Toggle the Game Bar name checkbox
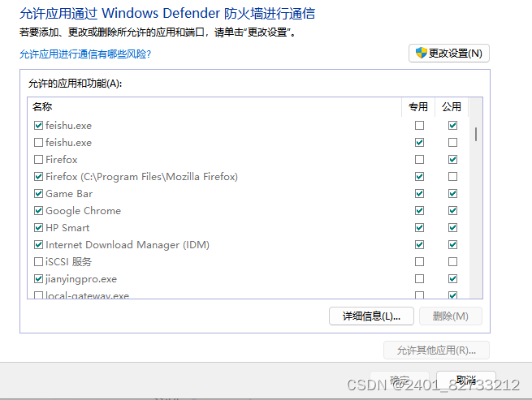The width and height of the screenshot is (532, 400). 39,194
